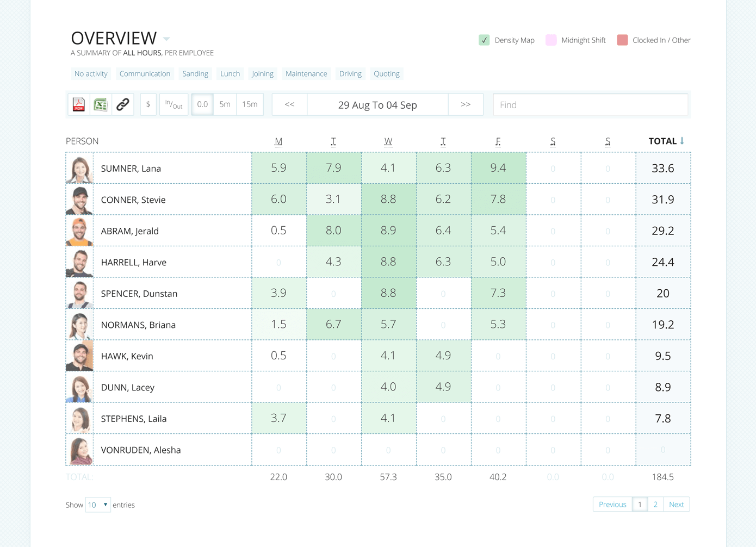Filter by the Maintenance activity tag
Image resolution: width=756 pixels, height=547 pixels.
(x=306, y=74)
